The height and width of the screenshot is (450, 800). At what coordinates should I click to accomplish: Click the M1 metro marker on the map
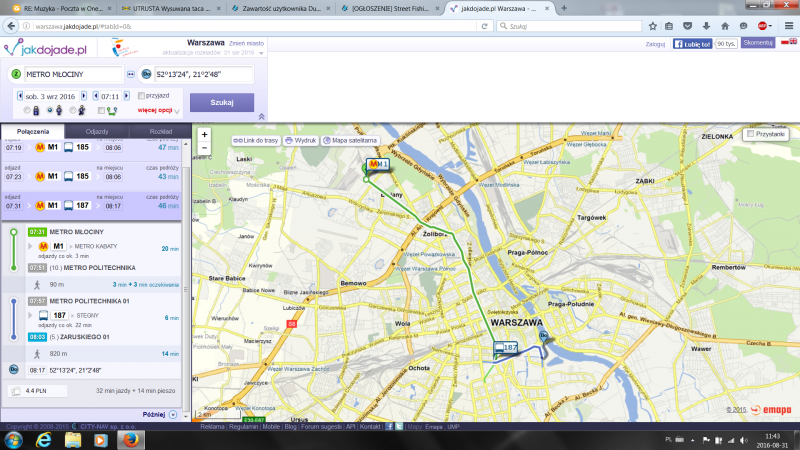point(378,164)
